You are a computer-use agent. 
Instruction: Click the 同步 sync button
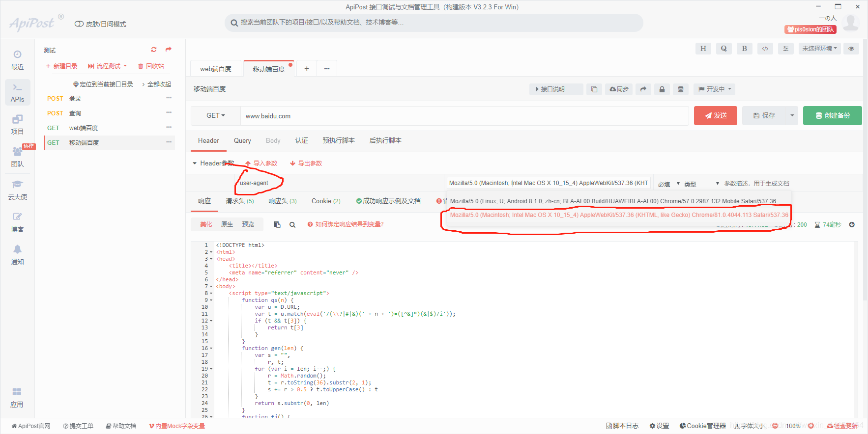pyautogui.click(x=619, y=89)
